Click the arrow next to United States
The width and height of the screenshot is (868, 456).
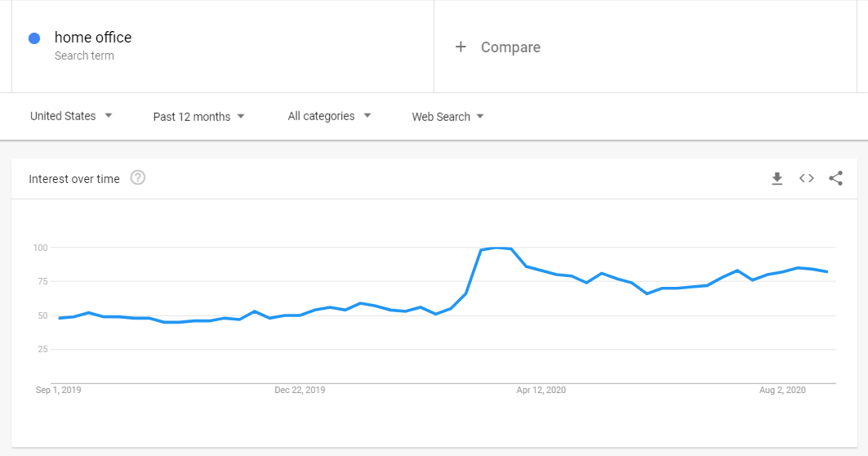pos(109,116)
